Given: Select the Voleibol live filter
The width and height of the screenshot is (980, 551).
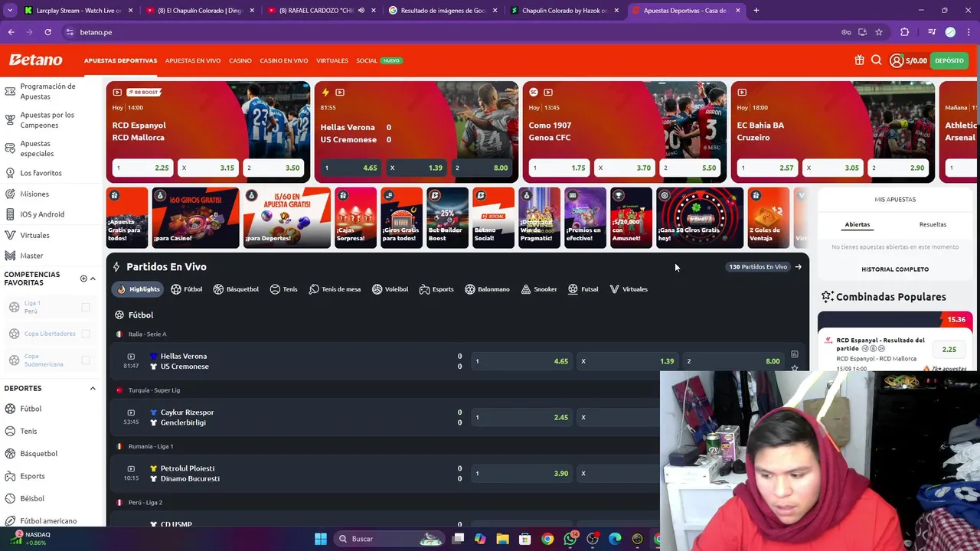Looking at the screenshot, I should [x=390, y=289].
